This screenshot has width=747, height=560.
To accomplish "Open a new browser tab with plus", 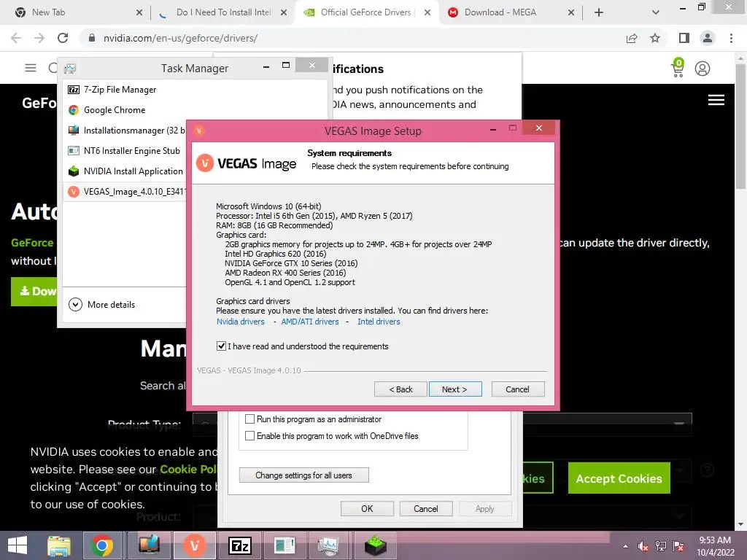I will (599, 12).
